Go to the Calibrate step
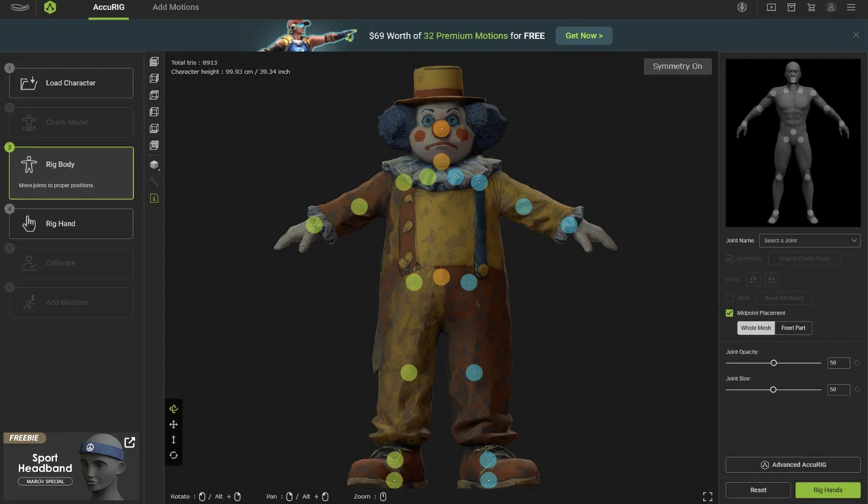868x504 pixels. [x=71, y=263]
